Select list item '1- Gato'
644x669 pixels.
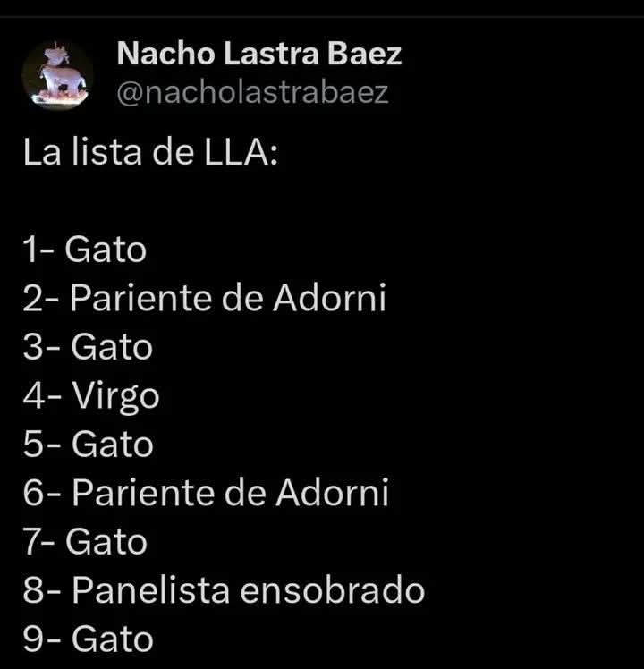(85, 250)
